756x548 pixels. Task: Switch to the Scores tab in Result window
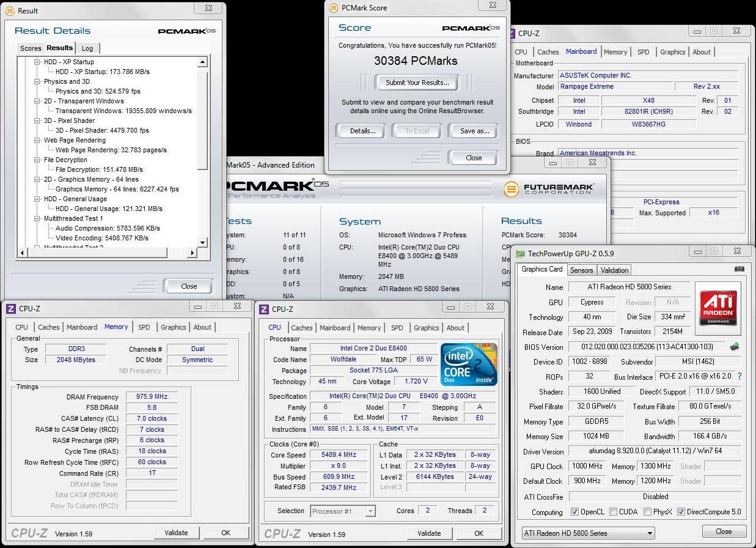click(31, 48)
